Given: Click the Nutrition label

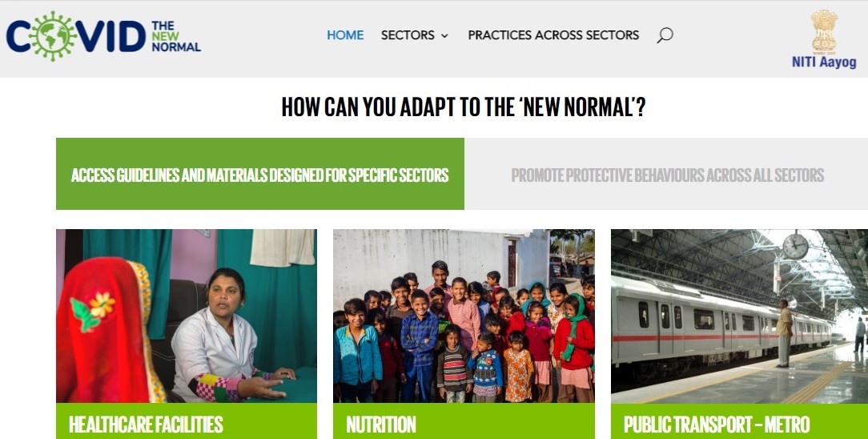Looking at the screenshot, I should coord(381,425).
